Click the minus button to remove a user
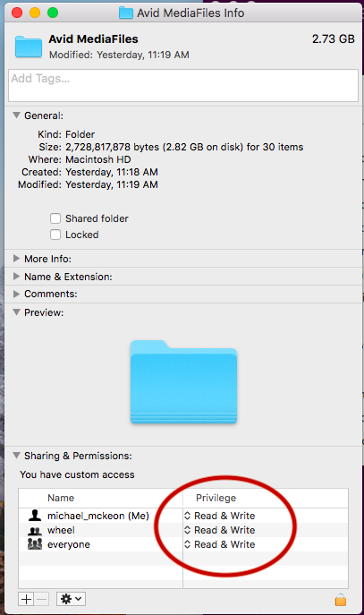The image size is (364, 615). [x=41, y=599]
